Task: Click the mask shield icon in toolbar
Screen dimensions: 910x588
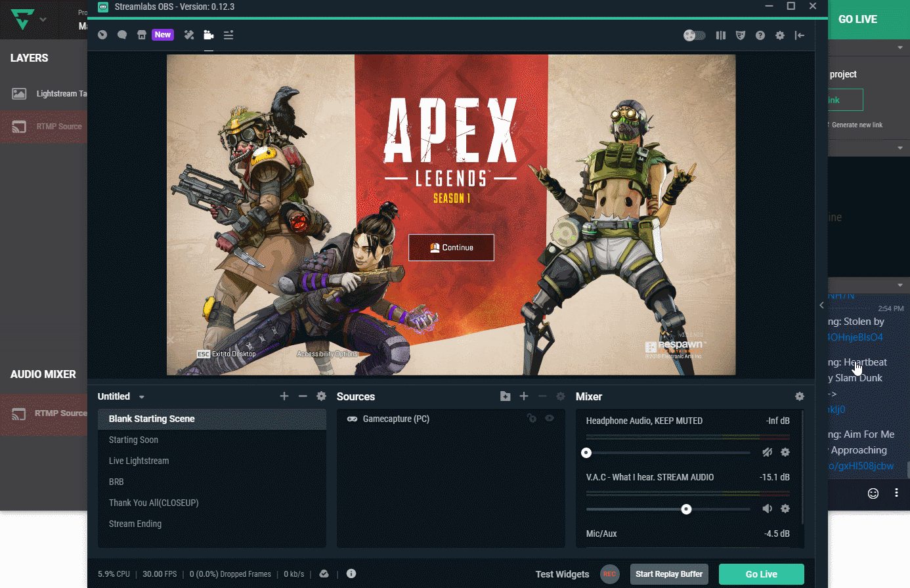Action: pyautogui.click(x=741, y=35)
